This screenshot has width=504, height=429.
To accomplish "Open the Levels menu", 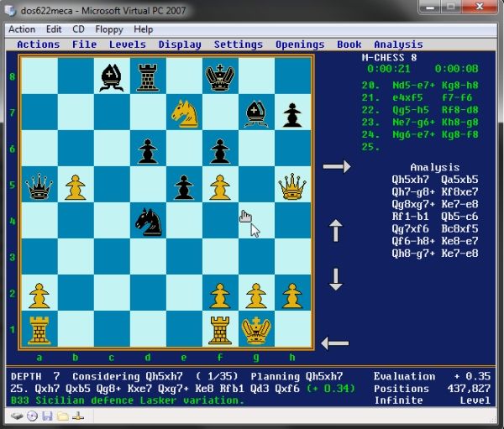I will pyautogui.click(x=128, y=44).
